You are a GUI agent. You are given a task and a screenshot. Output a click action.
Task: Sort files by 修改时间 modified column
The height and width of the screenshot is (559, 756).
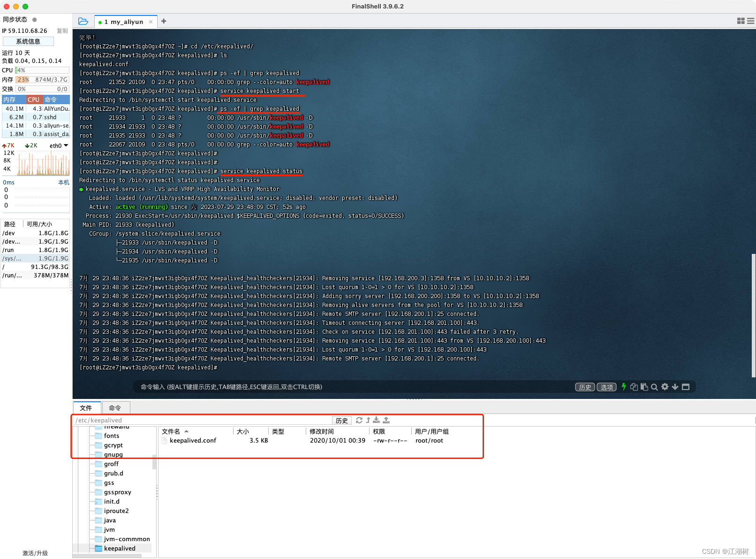point(337,431)
